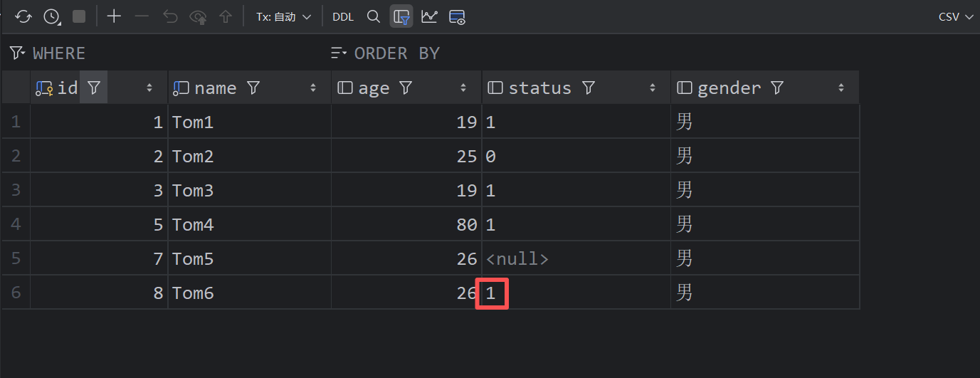Click the stop square button in toolbar
This screenshot has height=378, width=980.
[79, 16]
